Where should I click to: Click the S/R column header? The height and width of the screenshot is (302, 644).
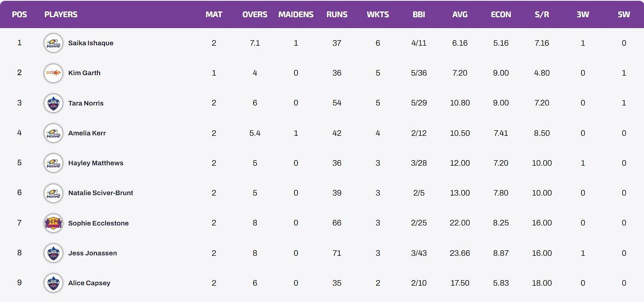point(542,14)
